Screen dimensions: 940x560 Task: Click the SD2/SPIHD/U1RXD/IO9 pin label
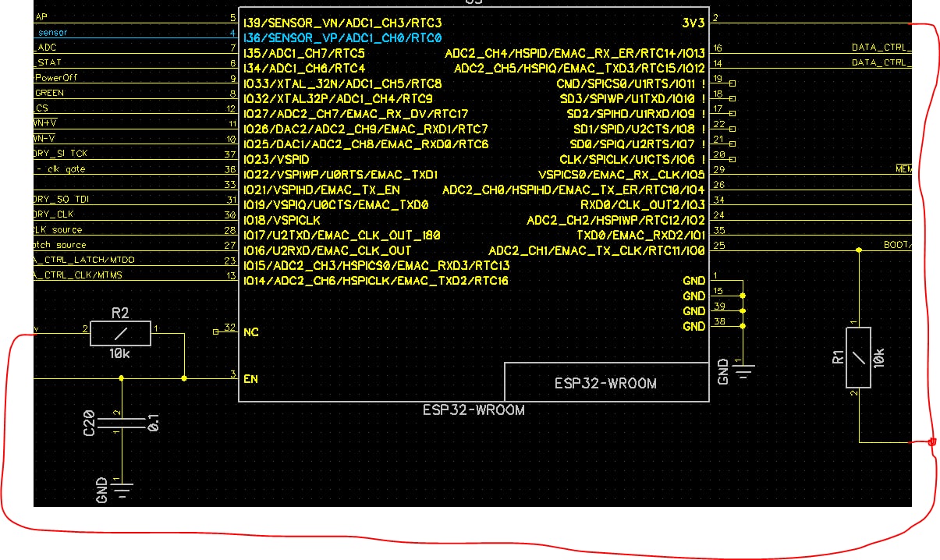pyautogui.click(x=637, y=114)
